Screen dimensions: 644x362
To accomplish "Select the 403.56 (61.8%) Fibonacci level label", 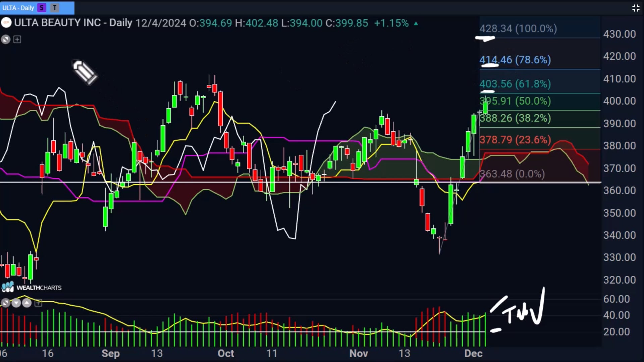I will click(515, 84).
